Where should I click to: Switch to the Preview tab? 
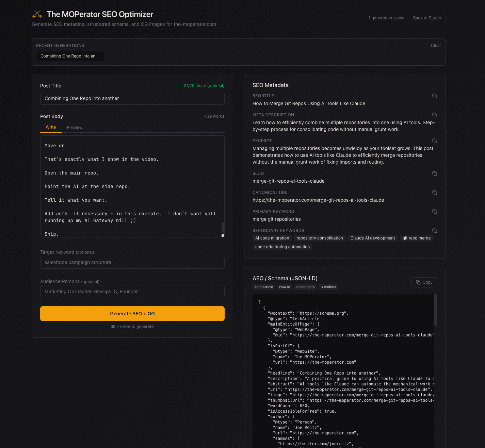(75, 128)
